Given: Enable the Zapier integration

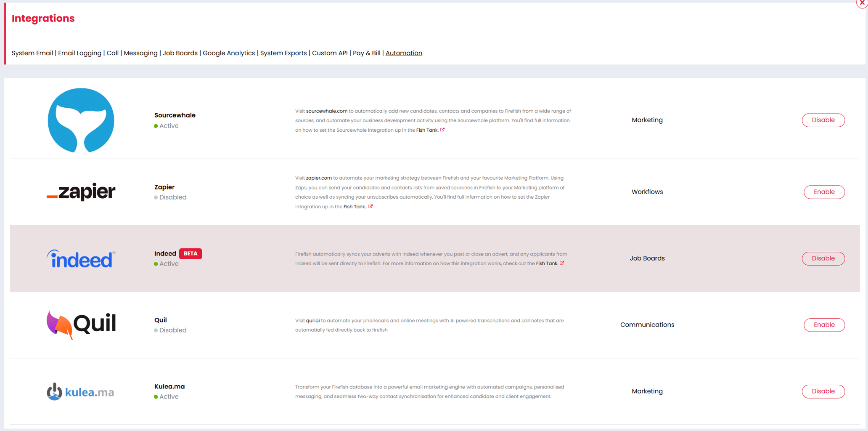Looking at the screenshot, I should 824,192.
